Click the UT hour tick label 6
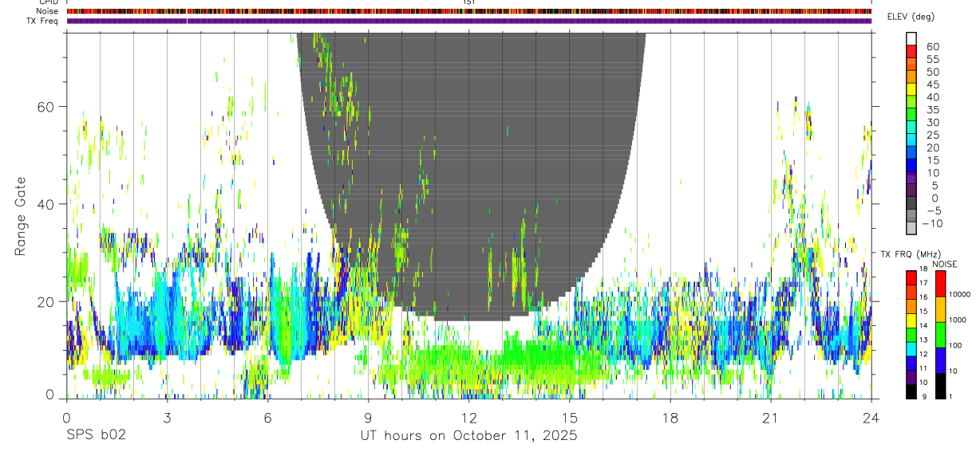Viewport: 980px width, 452px height. (267, 417)
